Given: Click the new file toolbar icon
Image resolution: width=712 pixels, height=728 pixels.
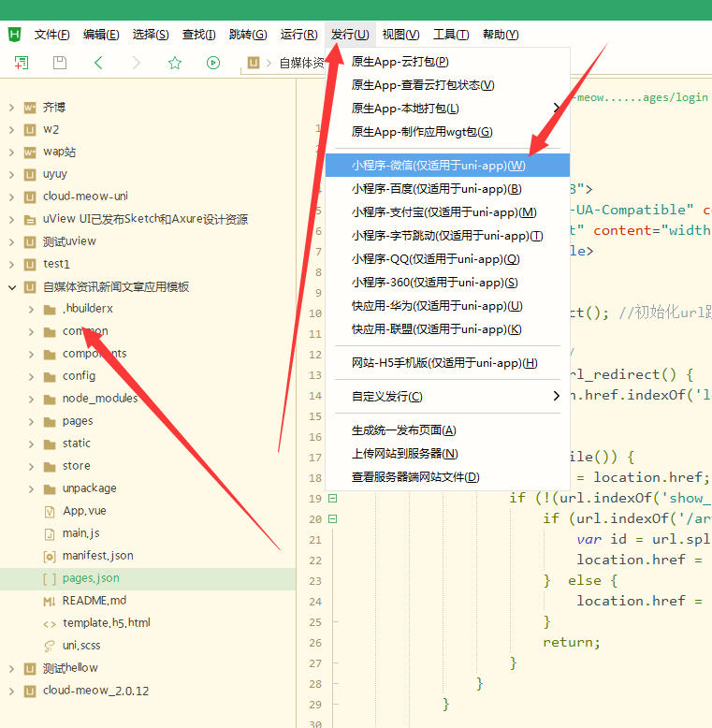Looking at the screenshot, I should point(22,63).
